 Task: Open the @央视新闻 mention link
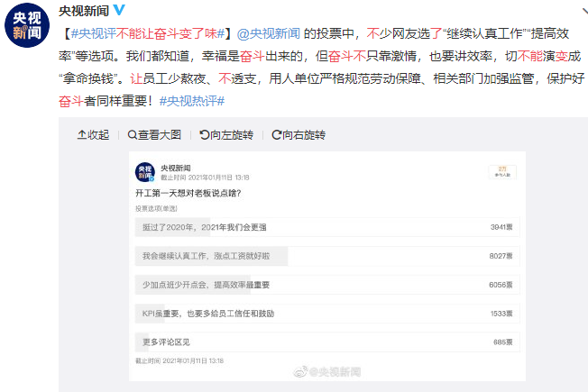[x=269, y=33]
